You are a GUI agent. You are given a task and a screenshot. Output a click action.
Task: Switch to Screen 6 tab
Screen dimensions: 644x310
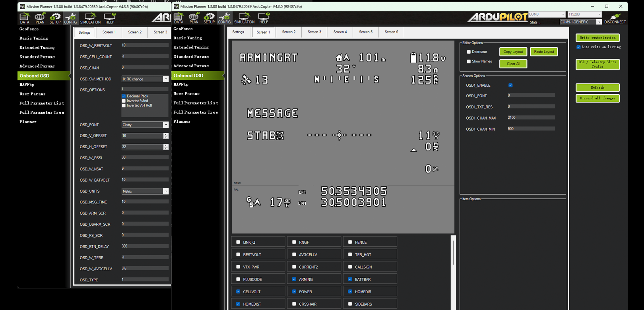pos(391,32)
